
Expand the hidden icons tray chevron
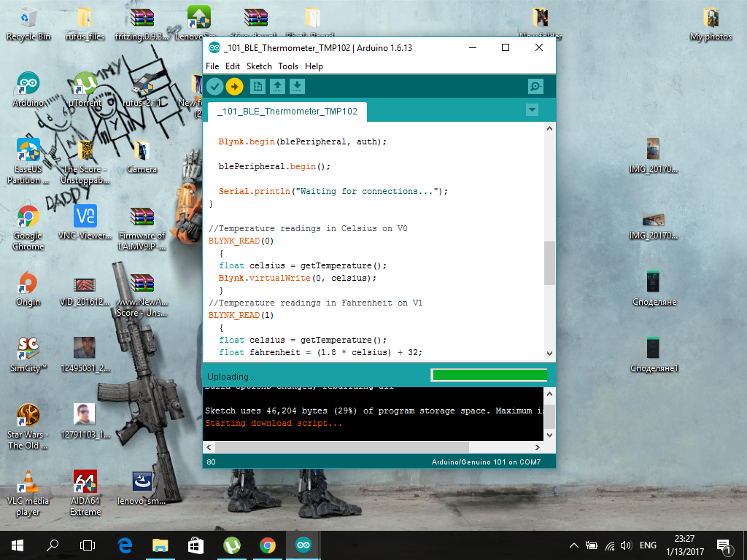pos(573,545)
